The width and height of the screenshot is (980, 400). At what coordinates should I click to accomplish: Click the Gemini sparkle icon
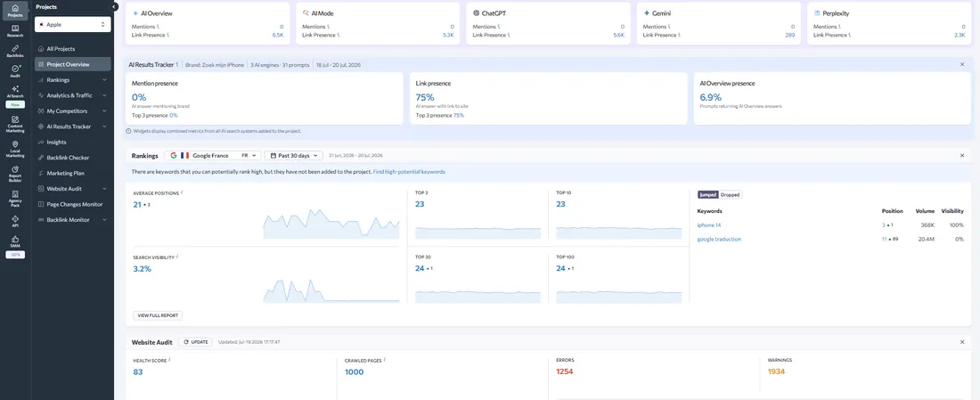point(646,12)
